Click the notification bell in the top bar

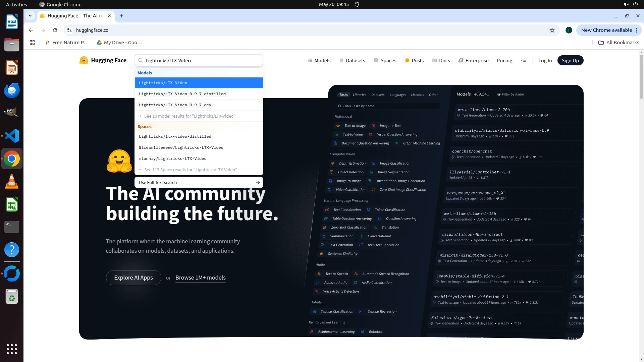pos(357,4)
